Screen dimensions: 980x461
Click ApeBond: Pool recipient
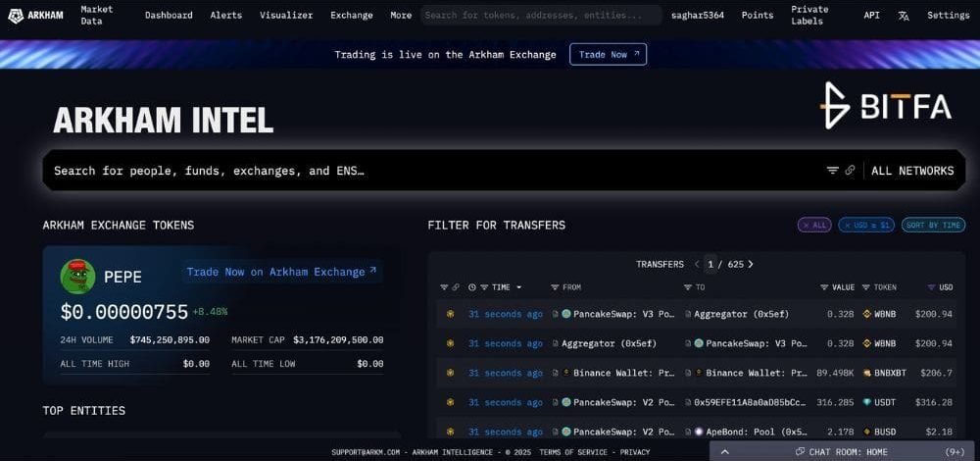757,432
